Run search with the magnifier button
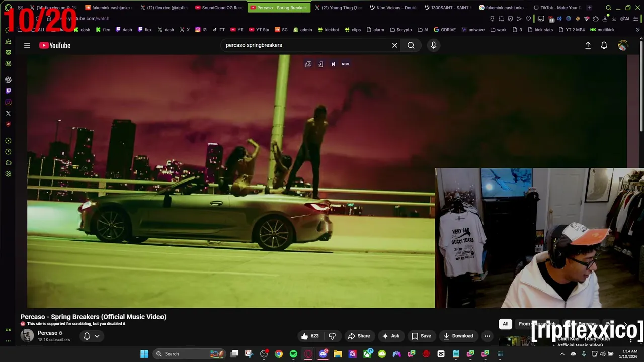The image size is (644, 362). [411, 45]
